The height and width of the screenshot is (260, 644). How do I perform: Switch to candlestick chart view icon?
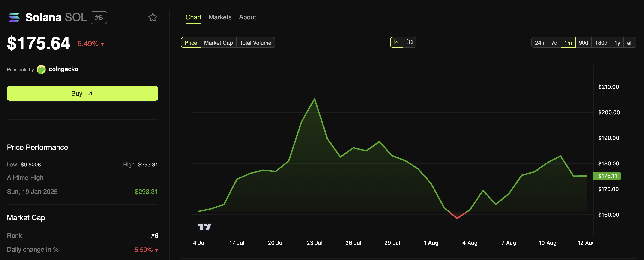coord(409,42)
